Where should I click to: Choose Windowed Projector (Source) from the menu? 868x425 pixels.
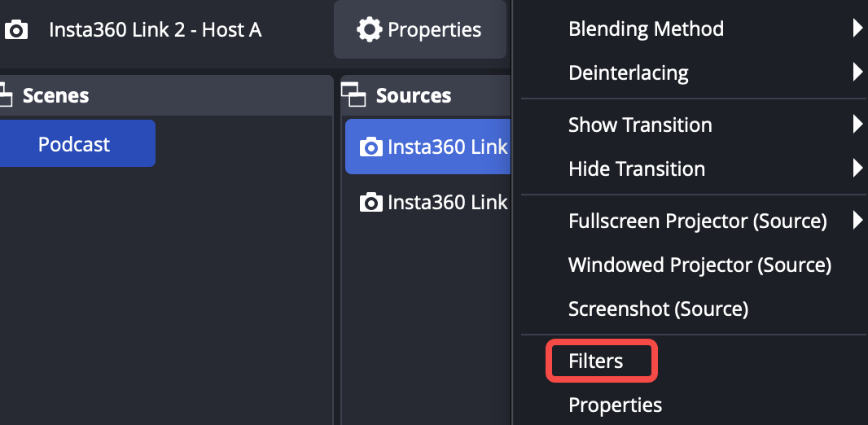pos(699,265)
